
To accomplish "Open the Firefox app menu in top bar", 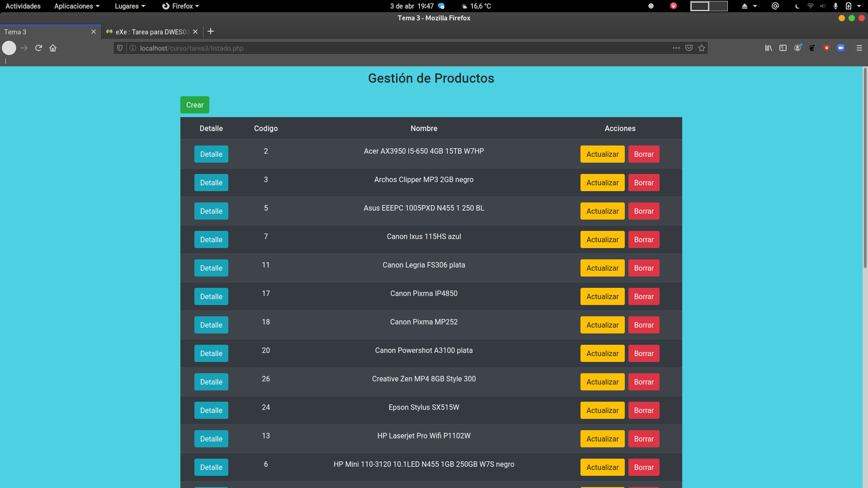I will coord(180,6).
